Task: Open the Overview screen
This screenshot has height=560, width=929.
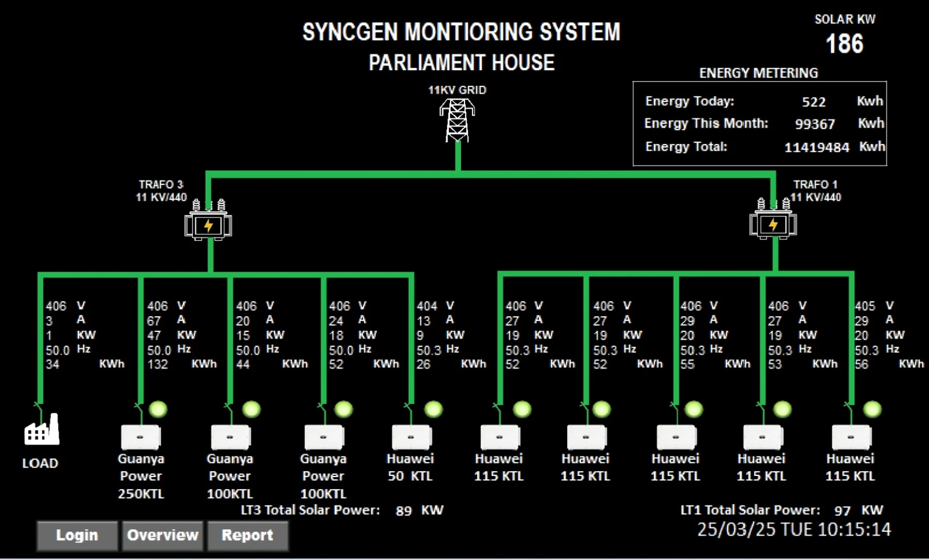Action: [163, 535]
